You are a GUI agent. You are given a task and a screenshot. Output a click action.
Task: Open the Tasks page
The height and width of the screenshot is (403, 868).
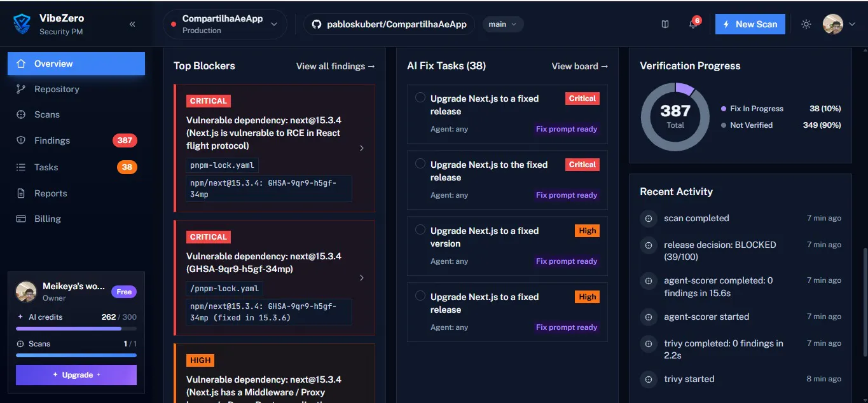[x=76, y=167]
